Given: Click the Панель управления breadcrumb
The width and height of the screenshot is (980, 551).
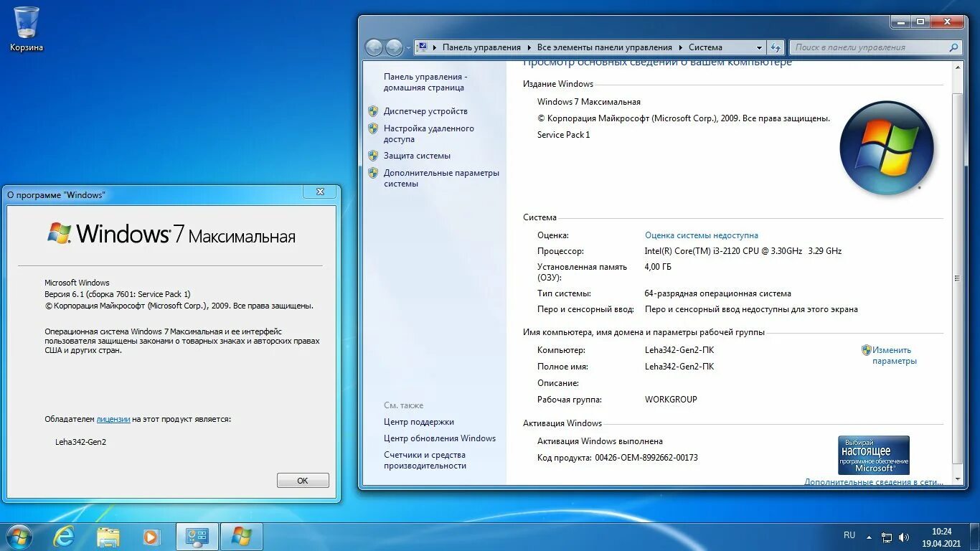Looking at the screenshot, I should coord(481,47).
